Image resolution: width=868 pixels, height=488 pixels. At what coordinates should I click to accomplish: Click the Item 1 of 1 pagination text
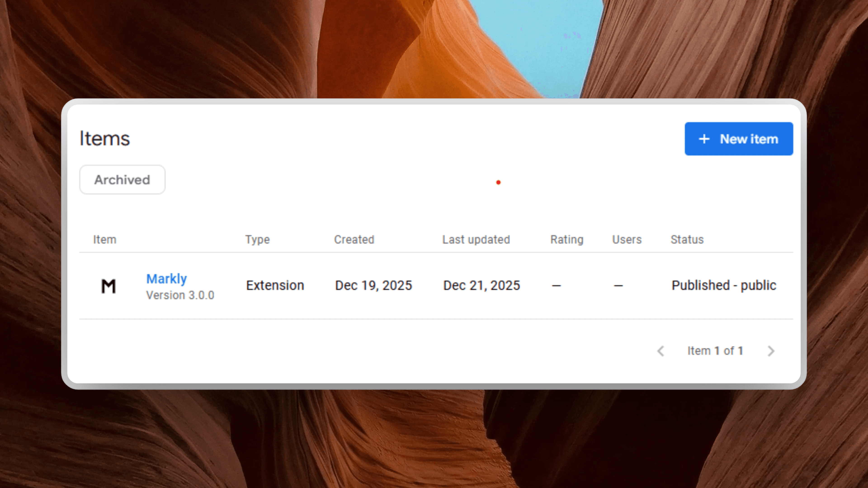point(715,351)
